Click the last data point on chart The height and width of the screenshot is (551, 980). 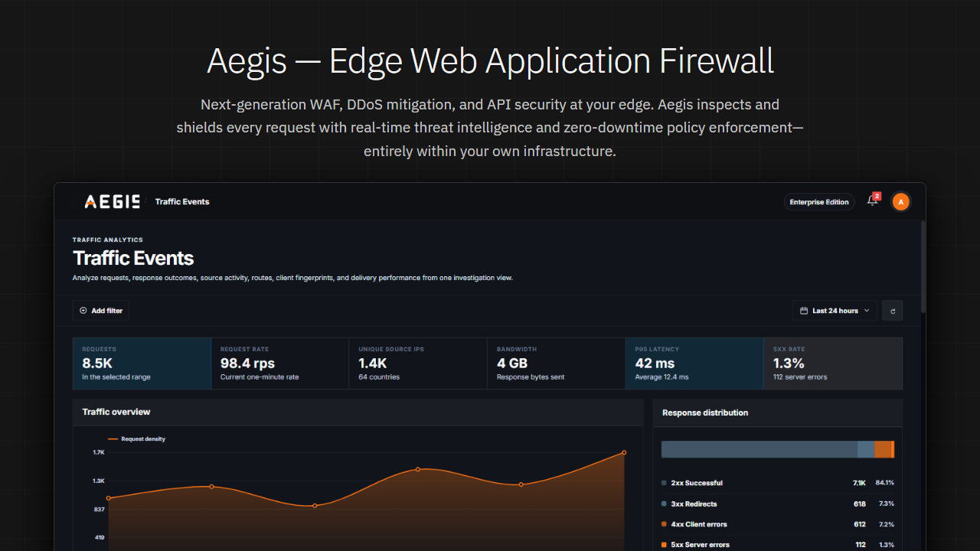point(624,452)
